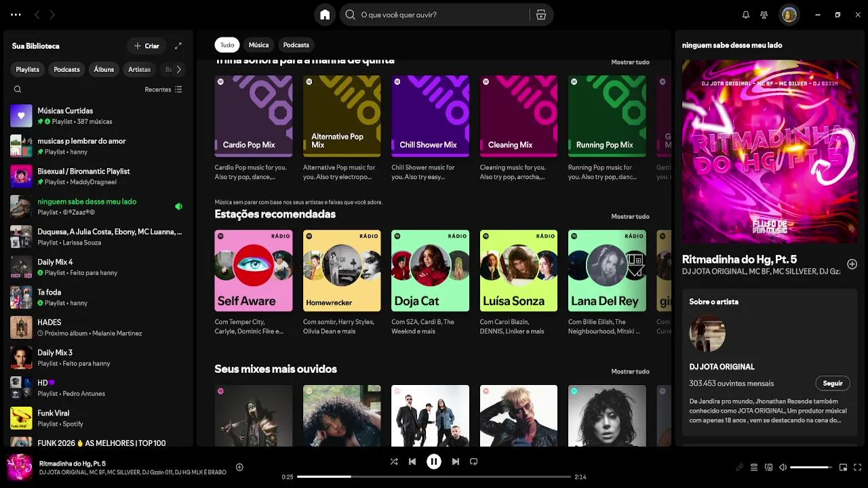Open the Luísa Sonza radio station
This screenshot has width=868, height=488.
pos(519,283)
